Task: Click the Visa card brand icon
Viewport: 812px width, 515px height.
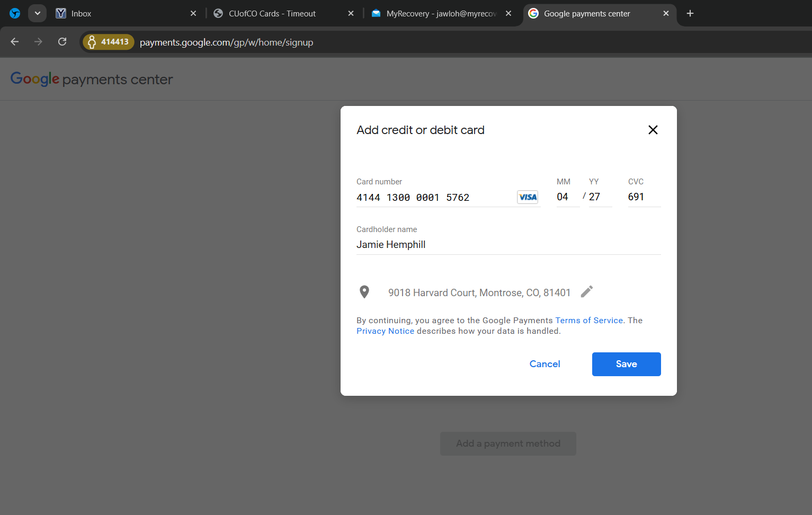Action: (528, 197)
